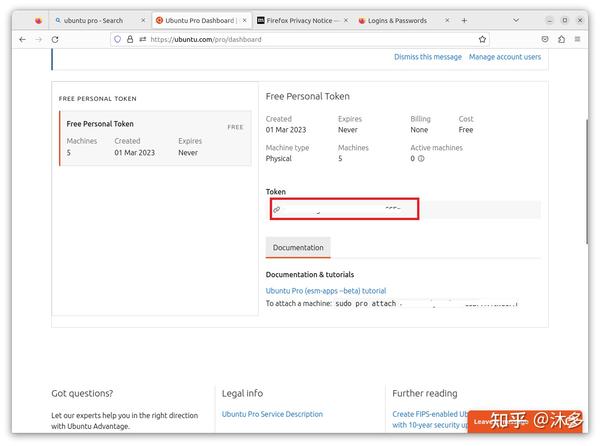This screenshot has height=446, width=600.
Task: Open the Ubuntu Pro Service Description link
Action: coord(272,414)
